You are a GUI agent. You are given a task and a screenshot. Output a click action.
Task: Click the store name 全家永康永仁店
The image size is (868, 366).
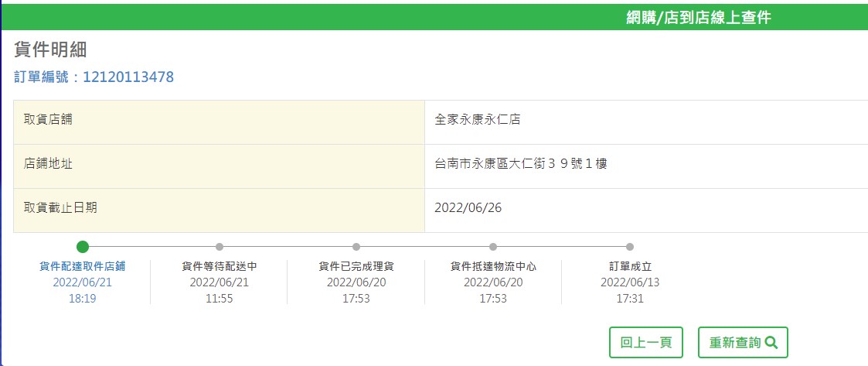tap(478, 119)
